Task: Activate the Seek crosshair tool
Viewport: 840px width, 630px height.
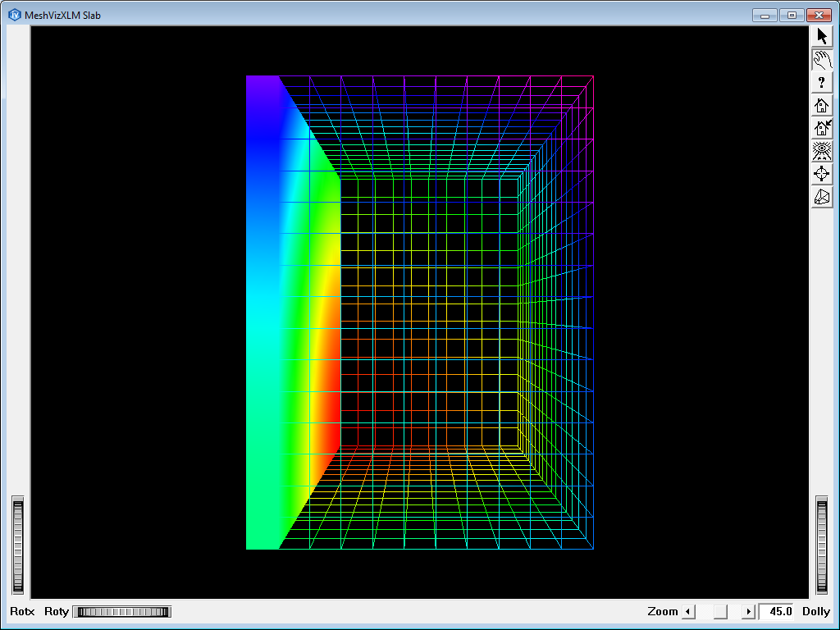Action: click(x=822, y=174)
